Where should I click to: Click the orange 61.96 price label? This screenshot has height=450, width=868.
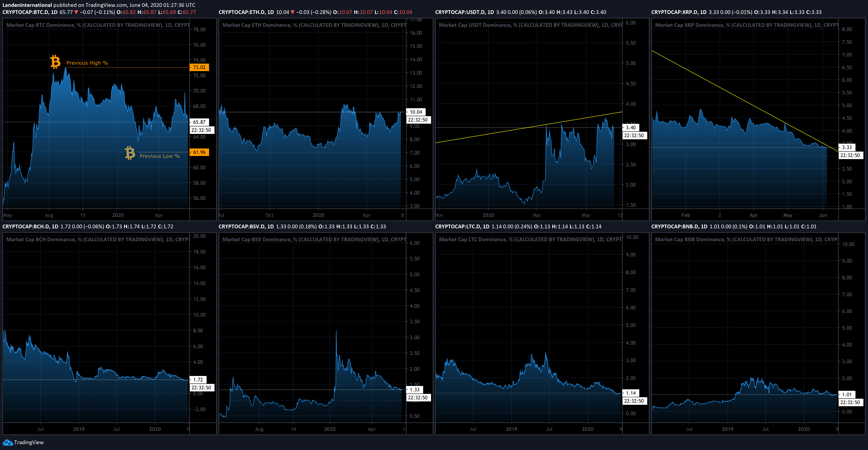[x=199, y=152]
